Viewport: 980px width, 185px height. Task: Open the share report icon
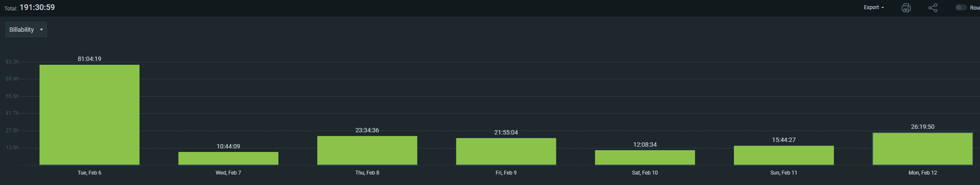coord(932,8)
